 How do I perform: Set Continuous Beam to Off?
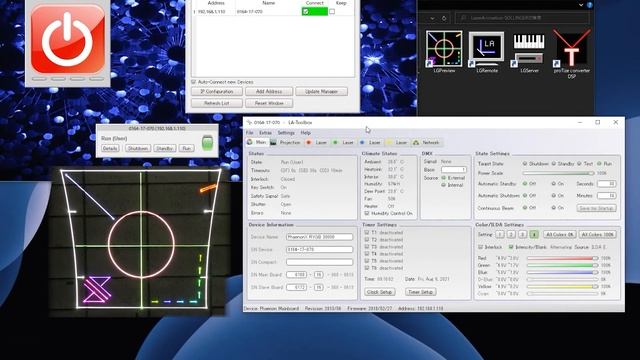(525, 208)
